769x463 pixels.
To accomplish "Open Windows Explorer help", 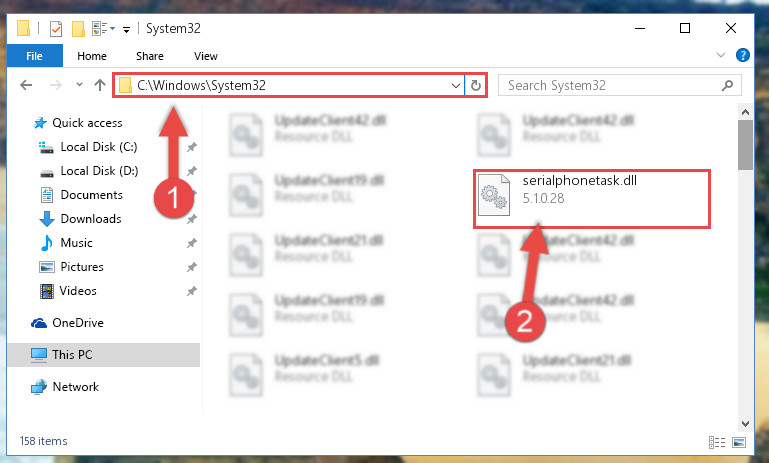I will click(x=743, y=55).
